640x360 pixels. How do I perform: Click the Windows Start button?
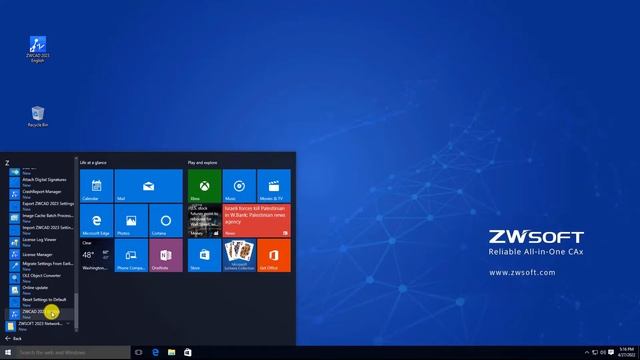[7, 352]
